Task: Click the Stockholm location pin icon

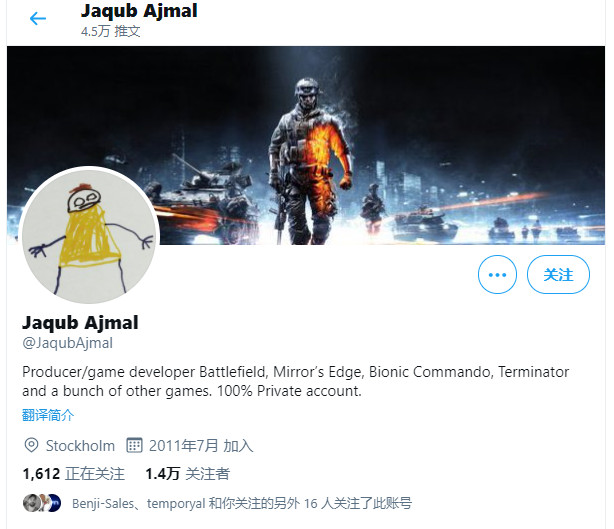Action: pos(31,445)
